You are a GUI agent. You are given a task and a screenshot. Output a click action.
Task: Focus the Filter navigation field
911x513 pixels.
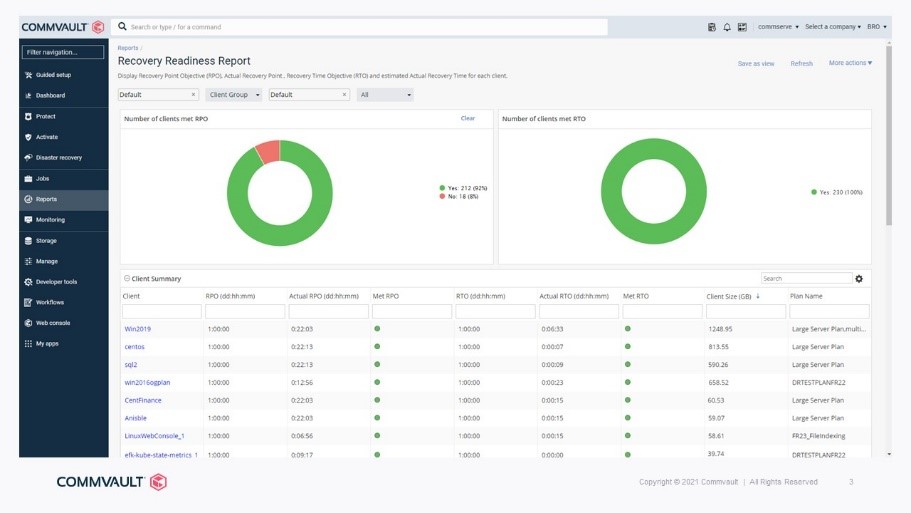(x=63, y=52)
